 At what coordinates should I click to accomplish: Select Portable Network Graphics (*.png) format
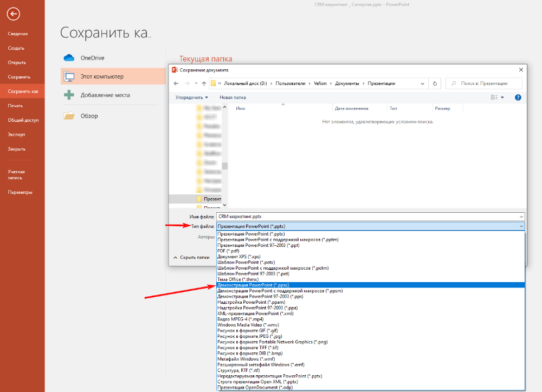pos(371,342)
